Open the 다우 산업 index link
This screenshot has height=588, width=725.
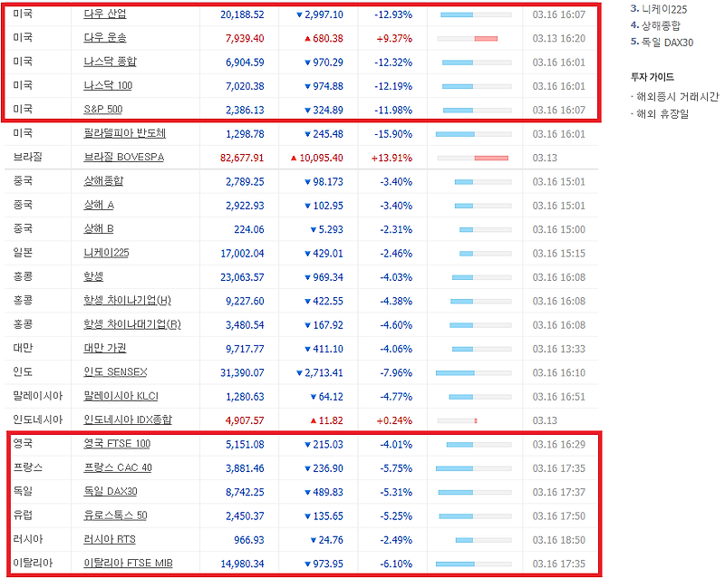pos(105,14)
